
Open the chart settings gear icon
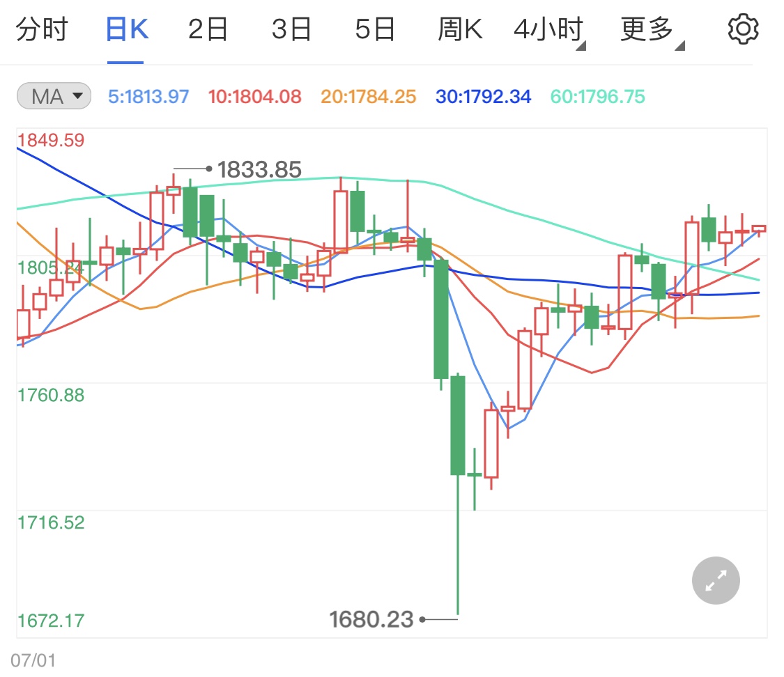point(743,29)
